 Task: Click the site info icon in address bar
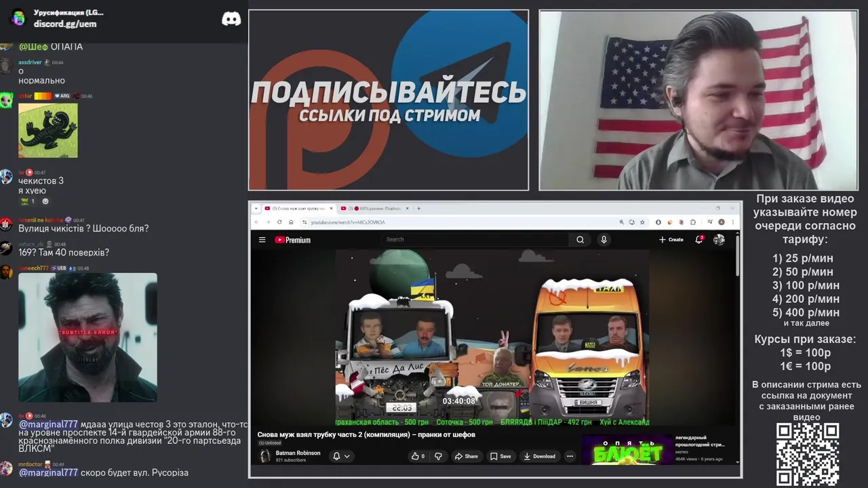304,222
